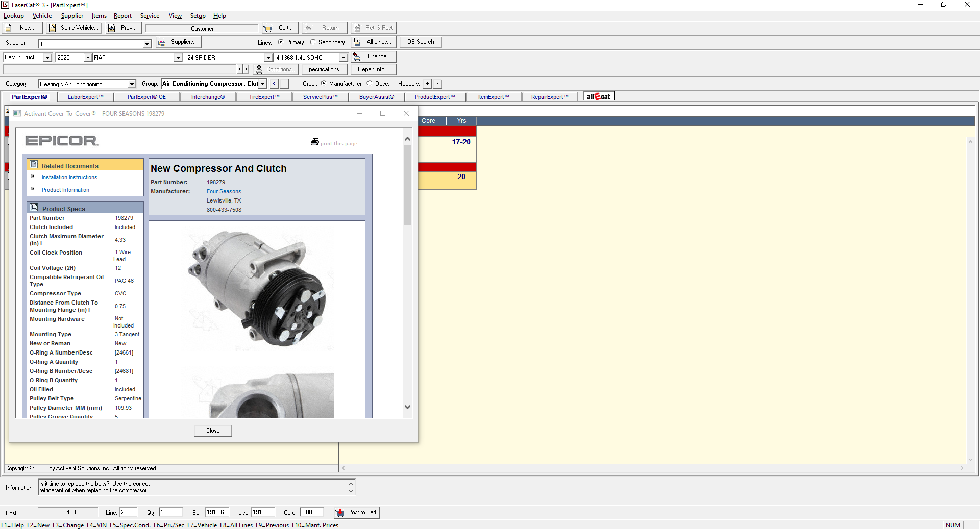Screen dimensions: 980x529
Task: Open Four Seasons manufacturer link
Action: pos(224,191)
